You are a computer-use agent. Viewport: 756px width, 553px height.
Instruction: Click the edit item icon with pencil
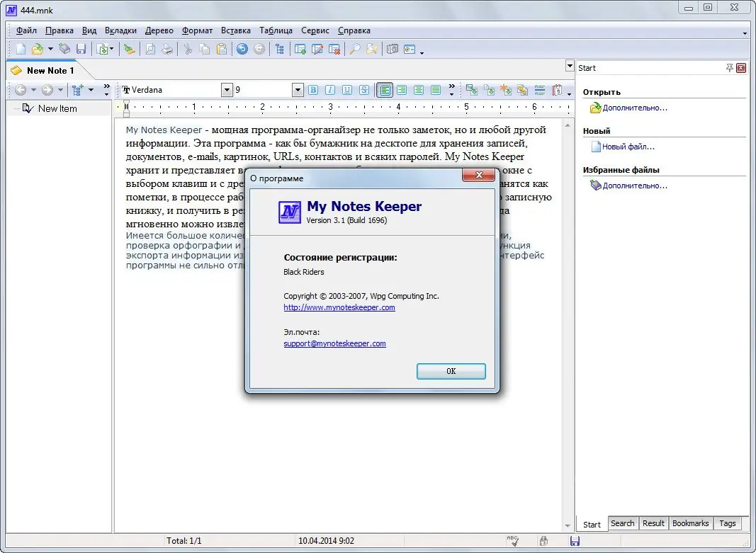pyautogui.click(x=317, y=49)
